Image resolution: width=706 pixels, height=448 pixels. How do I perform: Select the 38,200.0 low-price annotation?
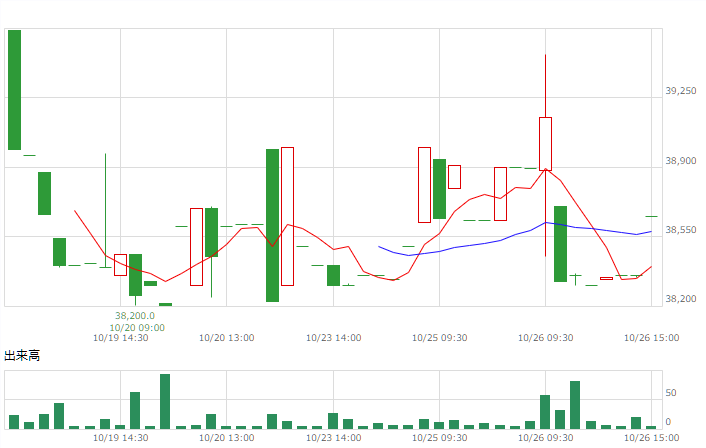tap(135, 316)
